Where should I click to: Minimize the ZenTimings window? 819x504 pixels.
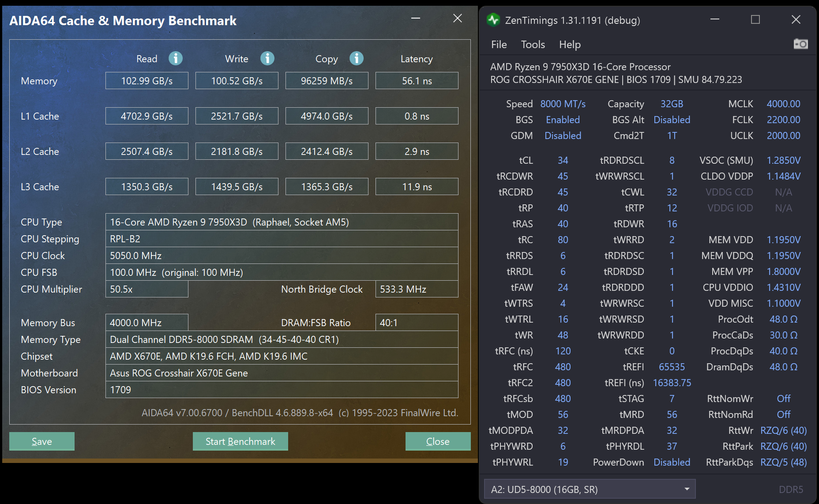click(715, 19)
